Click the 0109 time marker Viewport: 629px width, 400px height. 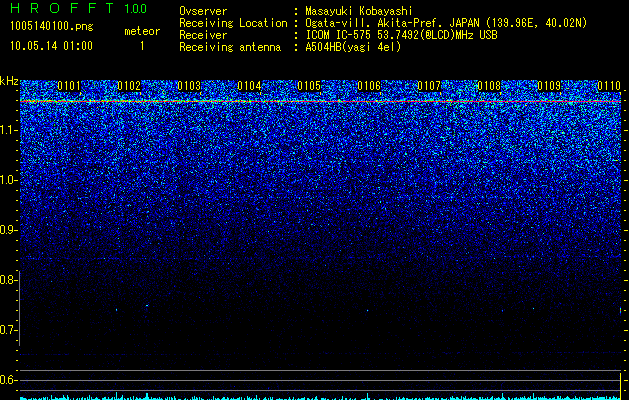pyautogui.click(x=549, y=86)
